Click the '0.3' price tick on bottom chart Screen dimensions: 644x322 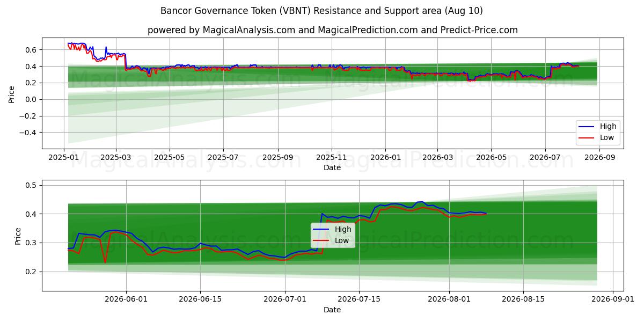31,243
